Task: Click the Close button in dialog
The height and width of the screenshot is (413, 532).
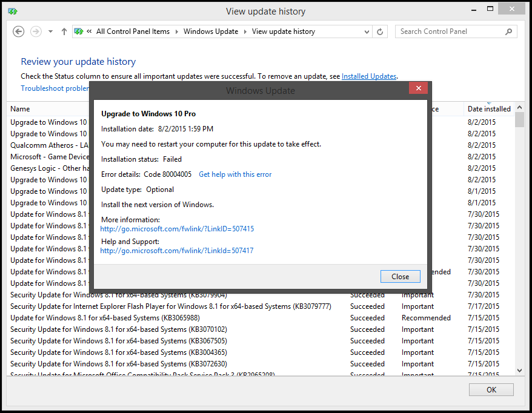Action: coord(401,276)
